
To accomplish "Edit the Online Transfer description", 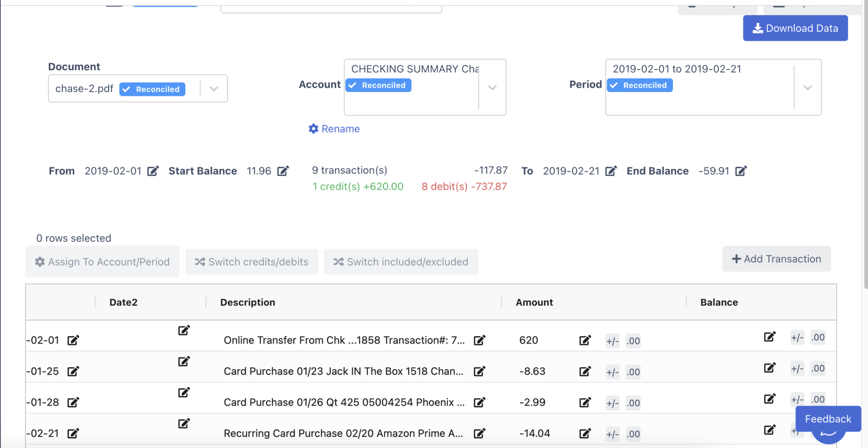I will coord(479,340).
